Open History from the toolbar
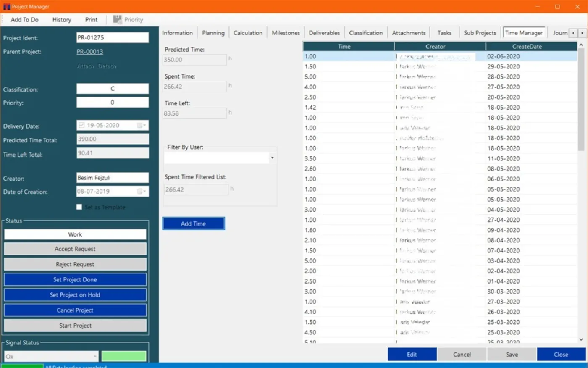This screenshot has height=368, width=588. (x=62, y=20)
